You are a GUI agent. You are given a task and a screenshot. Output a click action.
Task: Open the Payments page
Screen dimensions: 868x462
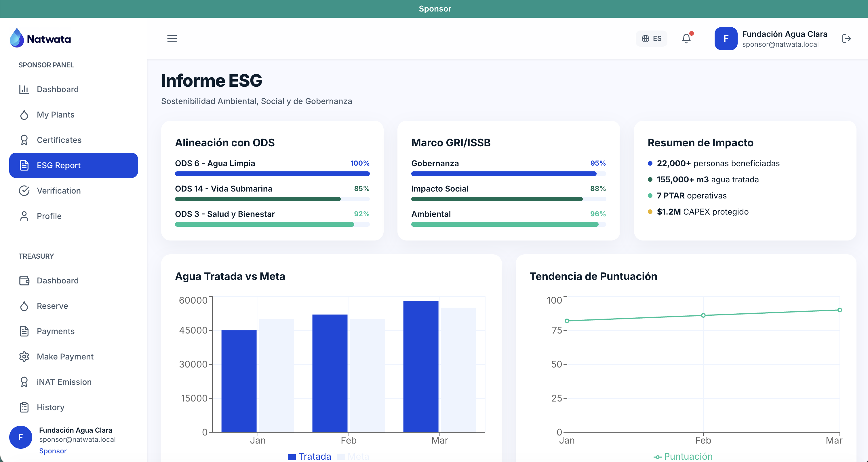(x=55, y=331)
